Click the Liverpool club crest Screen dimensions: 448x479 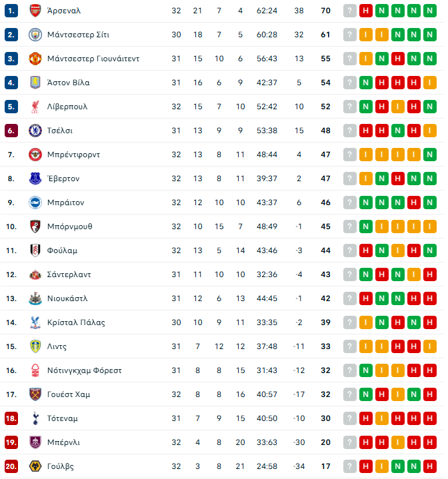[35, 107]
